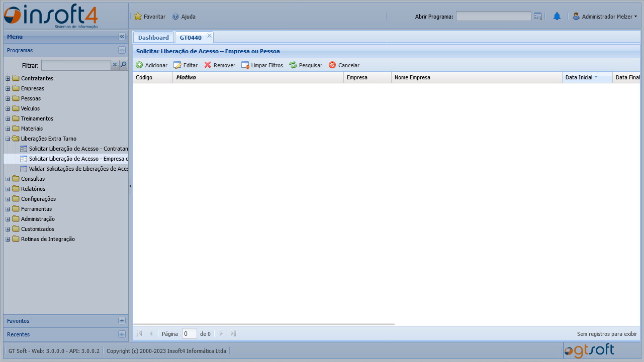Expand the Pessoas folder
The height and width of the screenshot is (362, 644).
[8, 98]
